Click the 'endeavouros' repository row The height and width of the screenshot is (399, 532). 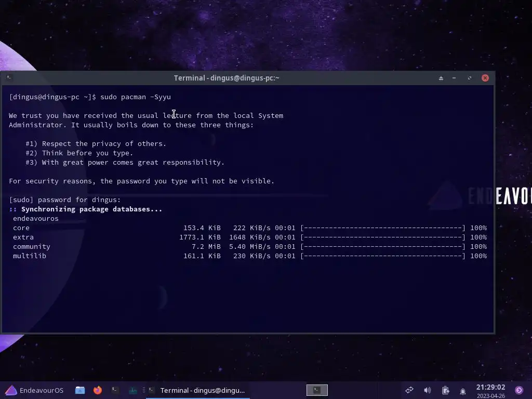pyautogui.click(x=36, y=219)
